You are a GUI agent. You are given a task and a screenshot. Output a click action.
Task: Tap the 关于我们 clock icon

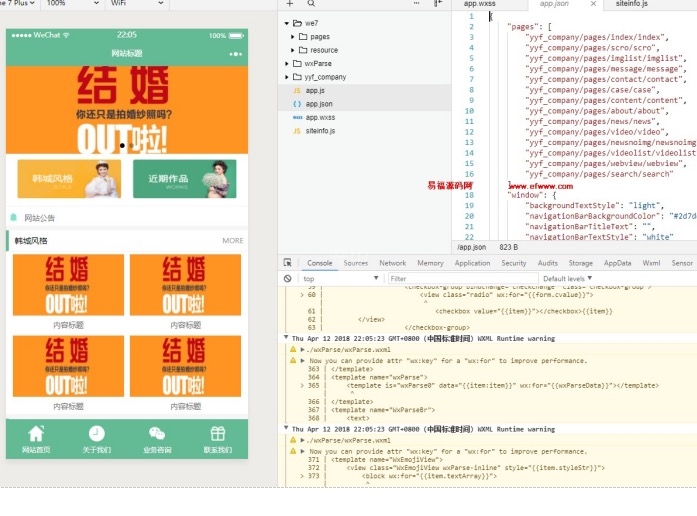coord(96,434)
